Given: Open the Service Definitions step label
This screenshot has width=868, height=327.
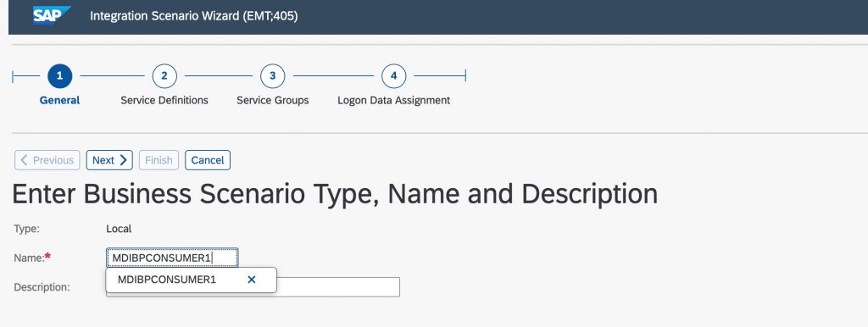Looking at the screenshot, I should point(164,100).
